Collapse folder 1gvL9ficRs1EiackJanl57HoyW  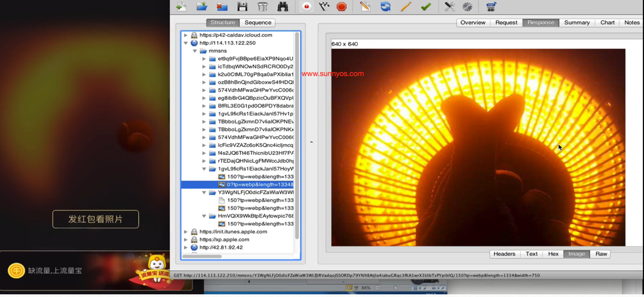tap(204, 169)
